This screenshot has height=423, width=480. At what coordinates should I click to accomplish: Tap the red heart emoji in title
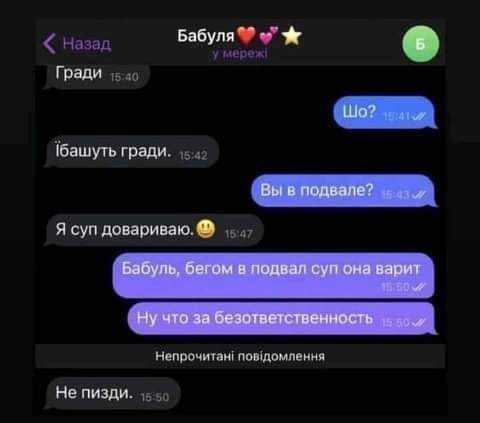click(x=246, y=36)
